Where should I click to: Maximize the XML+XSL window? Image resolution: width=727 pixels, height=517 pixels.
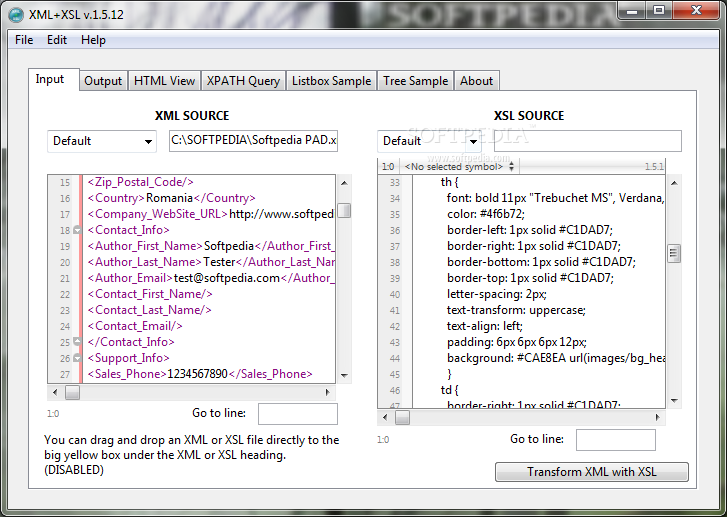(658, 11)
